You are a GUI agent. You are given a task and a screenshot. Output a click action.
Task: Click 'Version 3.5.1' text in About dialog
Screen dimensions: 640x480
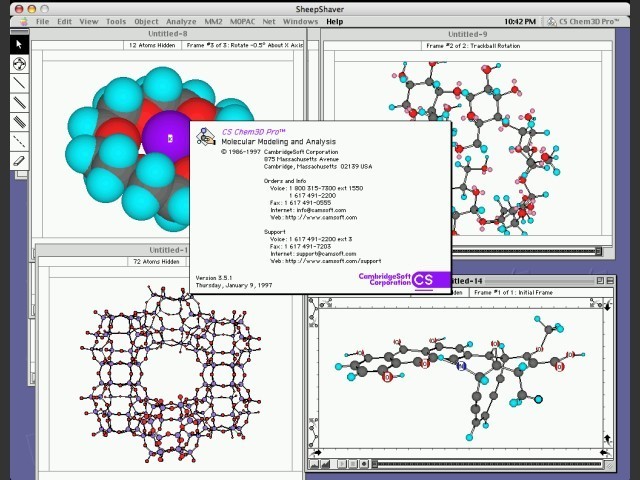(x=214, y=278)
